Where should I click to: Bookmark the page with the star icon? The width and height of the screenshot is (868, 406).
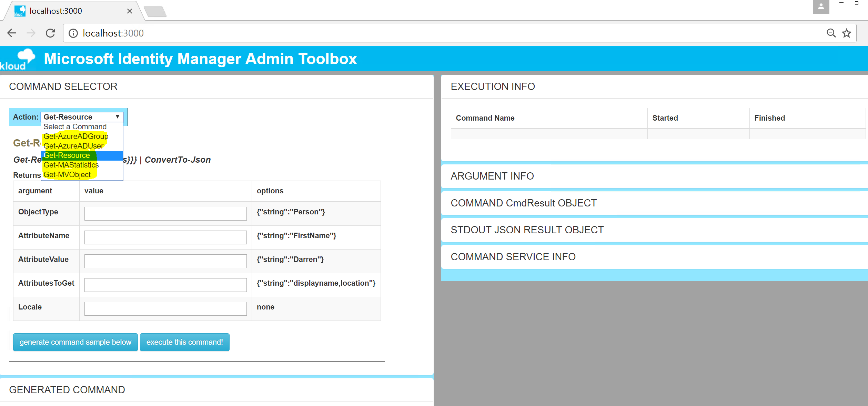coord(847,33)
